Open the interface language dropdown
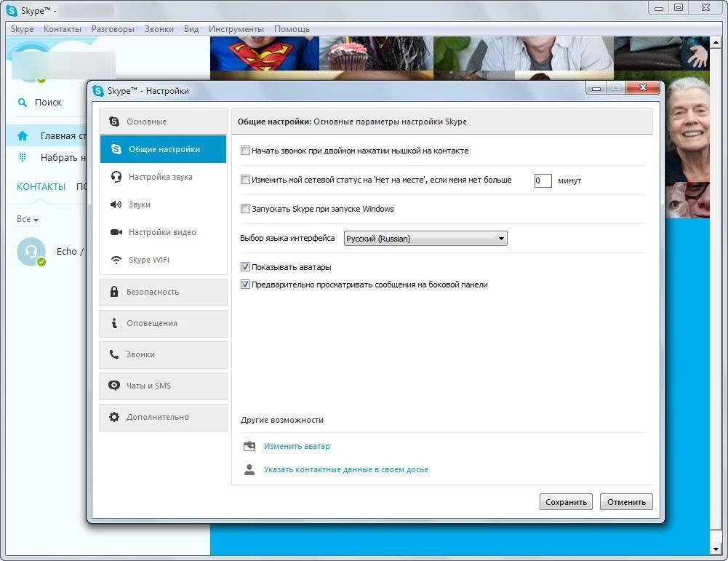The height and width of the screenshot is (561, 728). [425, 239]
